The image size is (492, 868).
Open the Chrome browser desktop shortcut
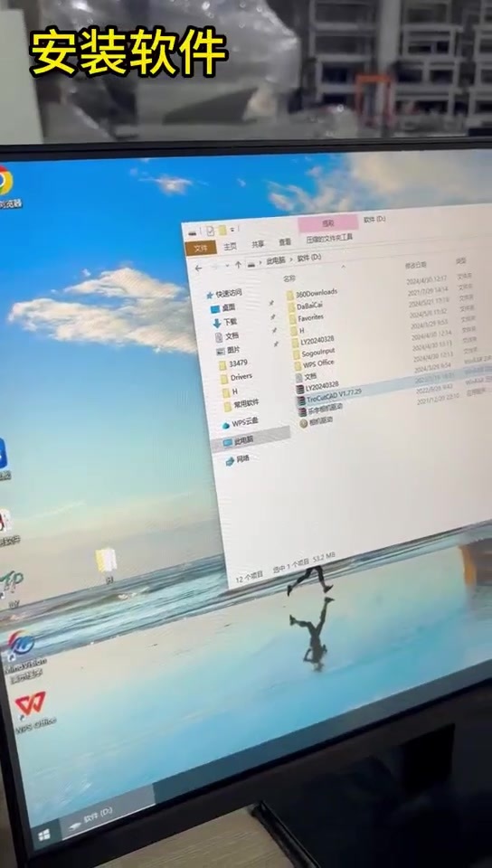[x=5, y=186]
